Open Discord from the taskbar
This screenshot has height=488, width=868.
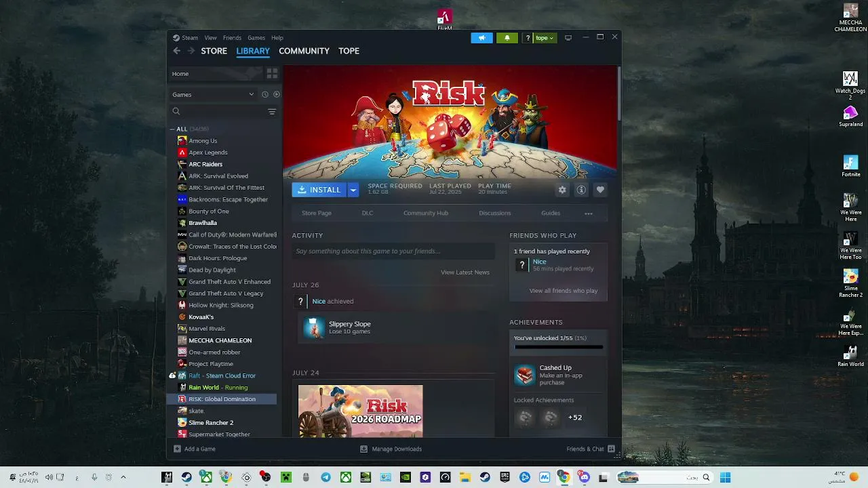coord(585,477)
